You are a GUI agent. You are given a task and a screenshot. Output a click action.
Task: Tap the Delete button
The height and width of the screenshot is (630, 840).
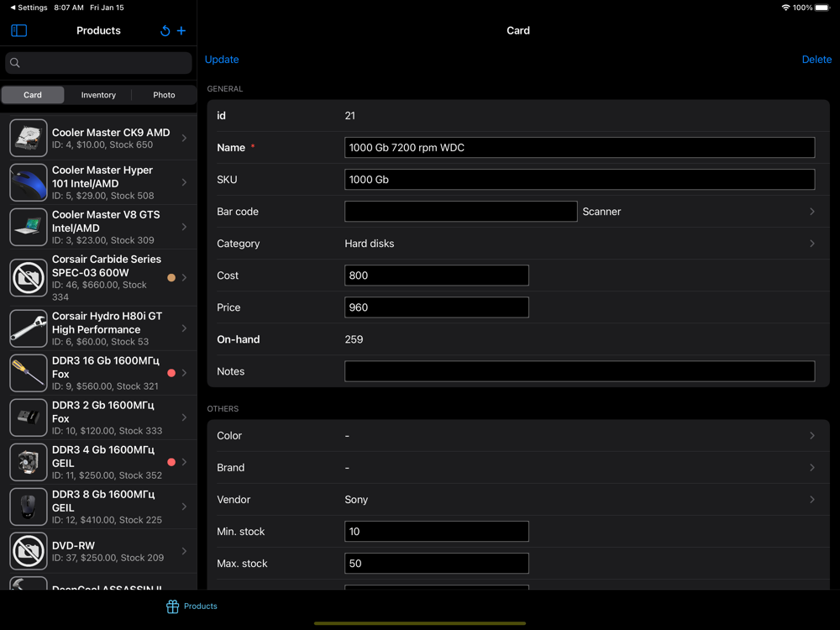(816, 60)
